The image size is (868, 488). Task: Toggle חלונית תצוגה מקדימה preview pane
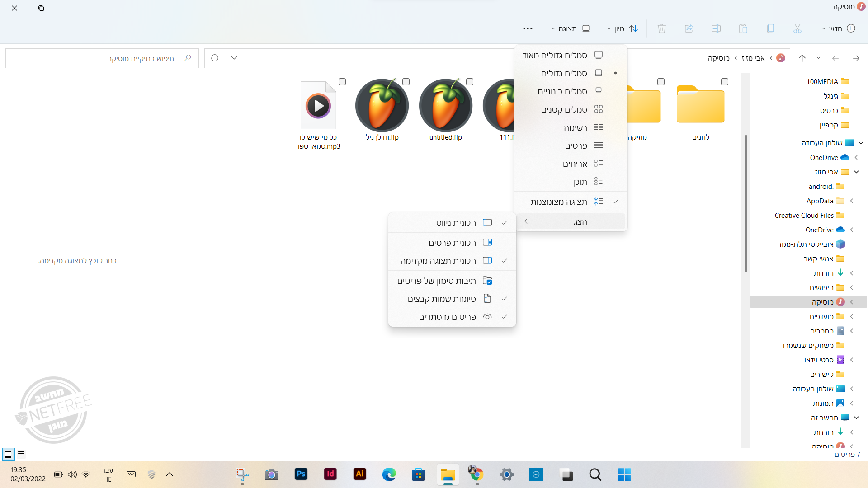452,261
